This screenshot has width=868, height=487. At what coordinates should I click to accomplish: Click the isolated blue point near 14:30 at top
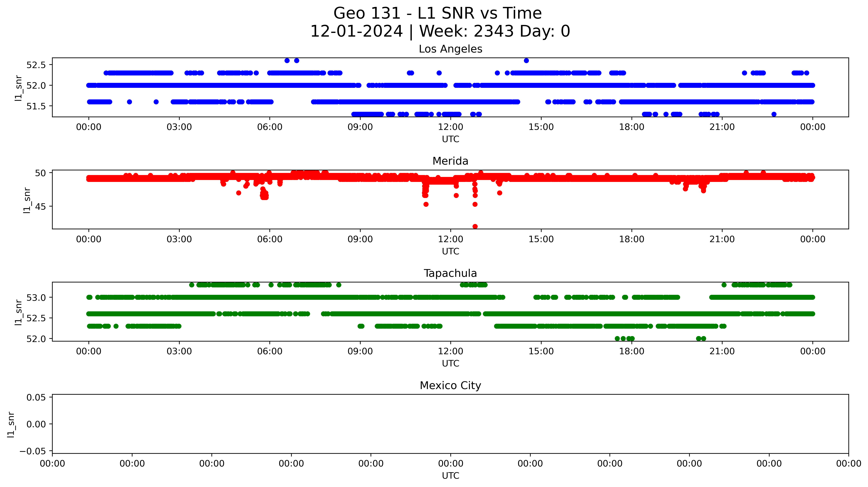526,61
